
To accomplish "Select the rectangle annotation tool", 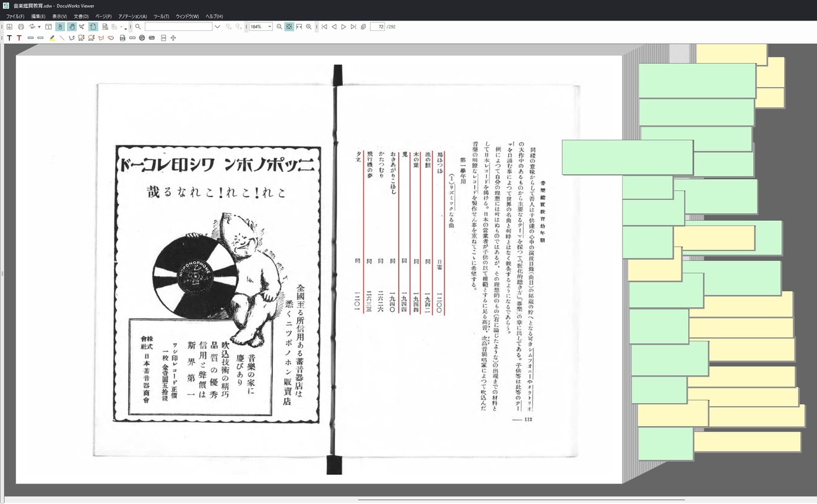I will [x=81, y=38].
